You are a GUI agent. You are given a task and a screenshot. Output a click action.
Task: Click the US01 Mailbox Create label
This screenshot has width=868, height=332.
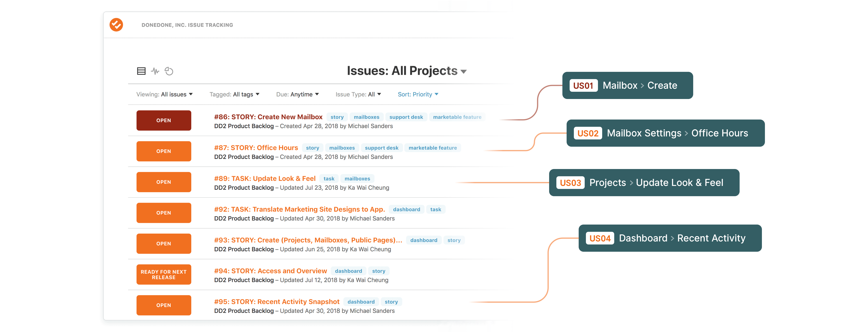click(x=627, y=85)
